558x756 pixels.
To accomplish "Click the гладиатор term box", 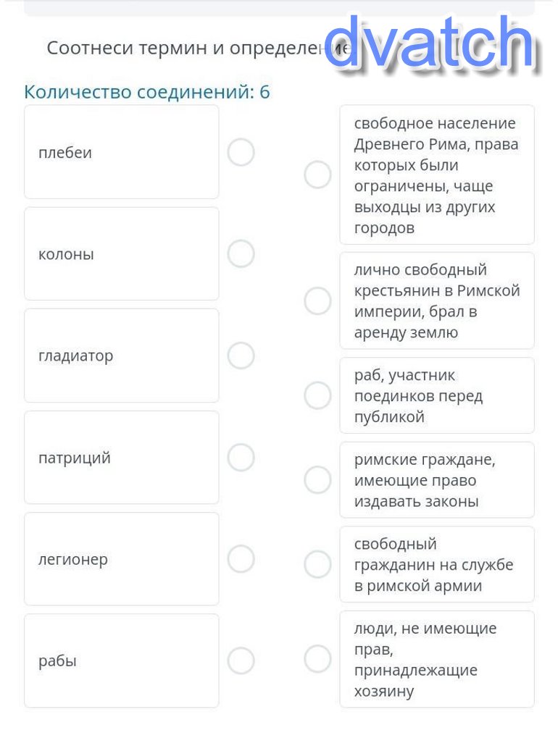I will (x=121, y=356).
